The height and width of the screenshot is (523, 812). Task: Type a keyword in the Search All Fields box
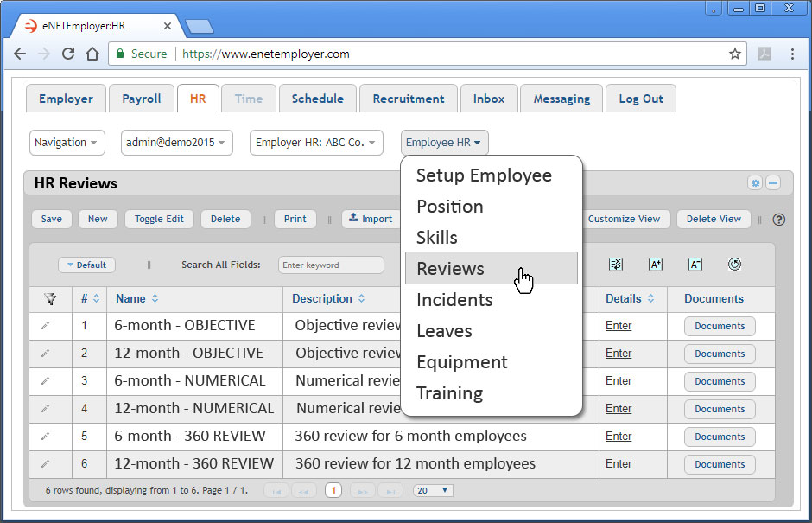pyautogui.click(x=331, y=265)
